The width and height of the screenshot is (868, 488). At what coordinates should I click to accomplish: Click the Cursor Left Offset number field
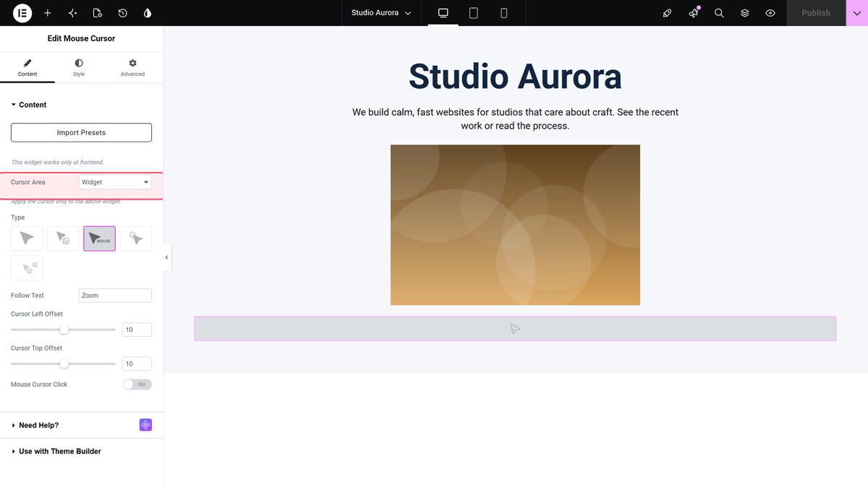pyautogui.click(x=137, y=330)
